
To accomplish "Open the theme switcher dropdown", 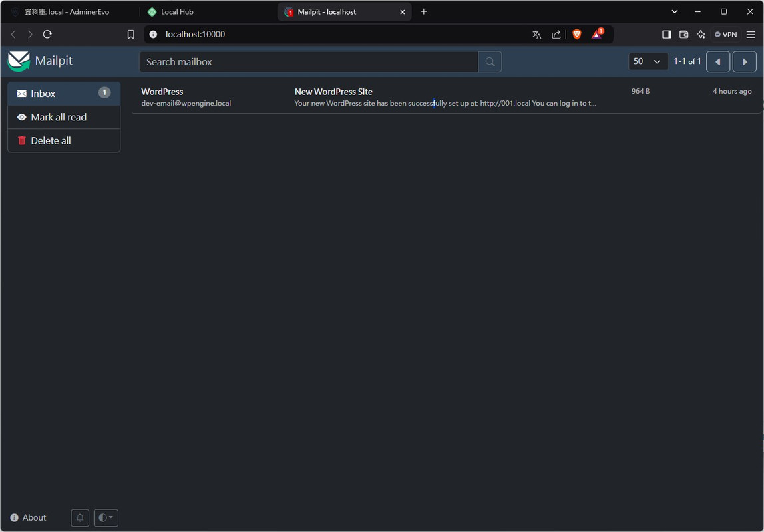I will coord(106,518).
